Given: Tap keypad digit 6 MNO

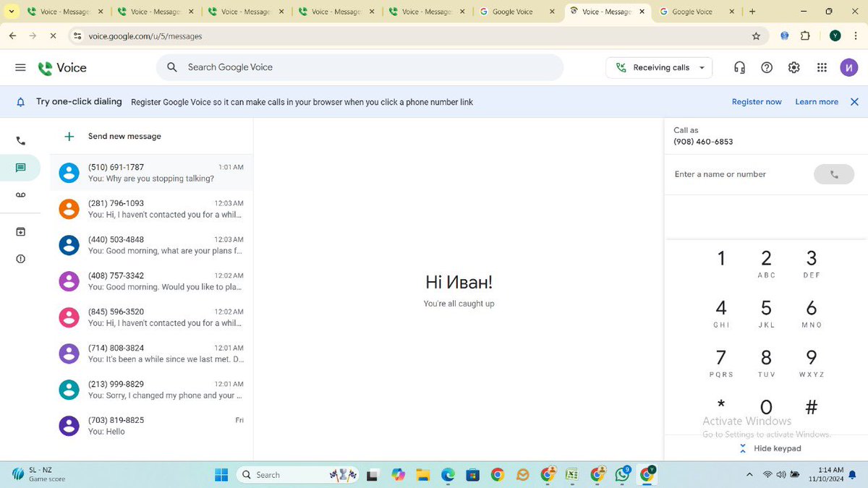Looking at the screenshot, I should [x=812, y=313].
